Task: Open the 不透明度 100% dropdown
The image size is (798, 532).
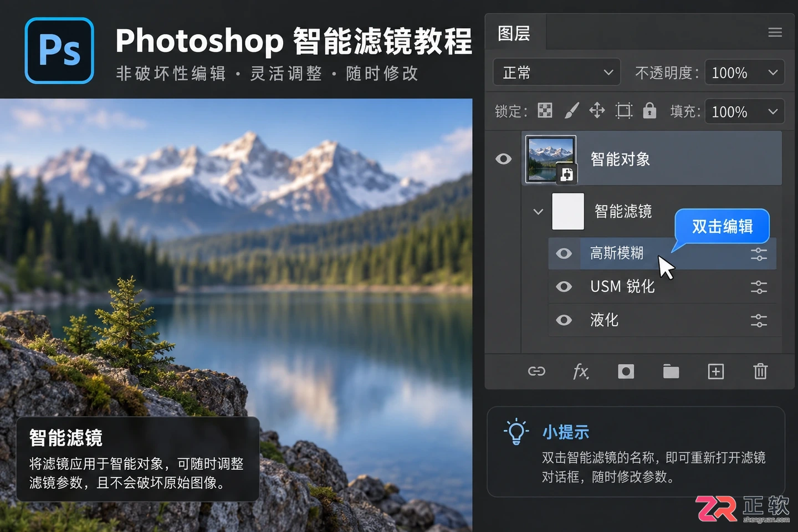Action: coord(744,73)
